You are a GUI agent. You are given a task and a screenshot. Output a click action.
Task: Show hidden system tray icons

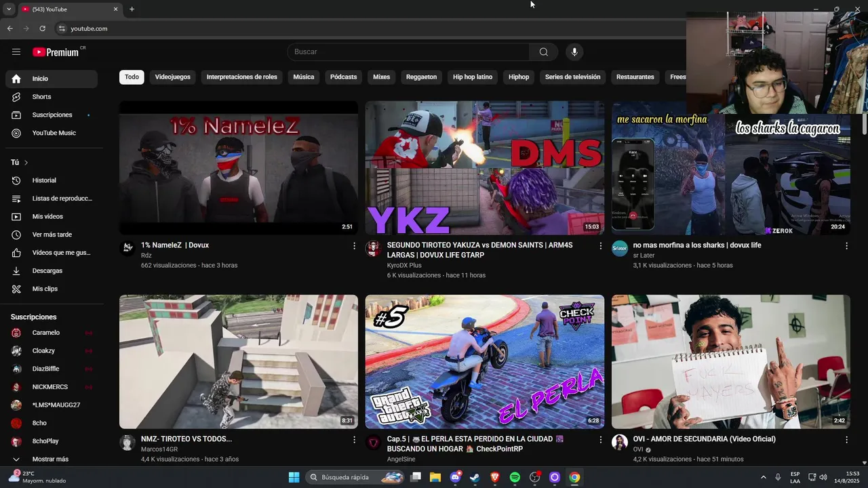pos(763,477)
